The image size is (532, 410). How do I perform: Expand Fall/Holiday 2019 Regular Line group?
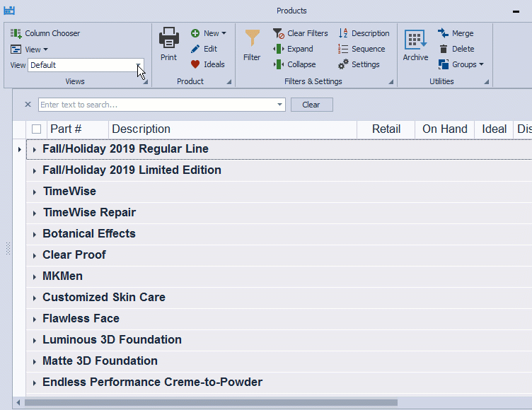click(x=34, y=150)
